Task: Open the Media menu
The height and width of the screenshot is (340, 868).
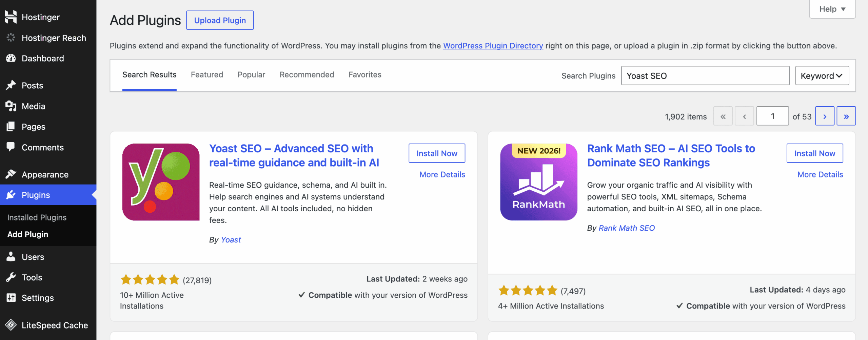Action: [x=48, y=106]
